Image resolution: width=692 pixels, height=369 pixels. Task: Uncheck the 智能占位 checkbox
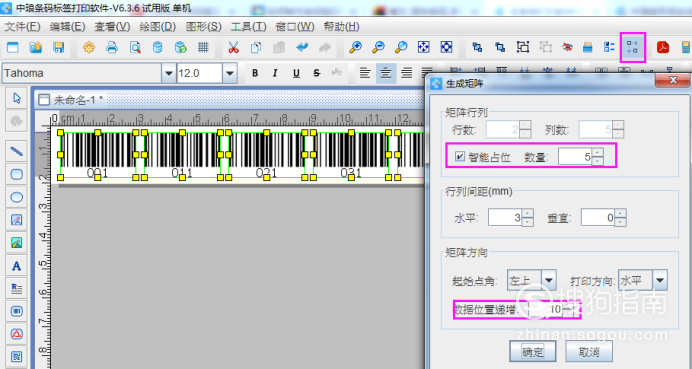(460, 156)
